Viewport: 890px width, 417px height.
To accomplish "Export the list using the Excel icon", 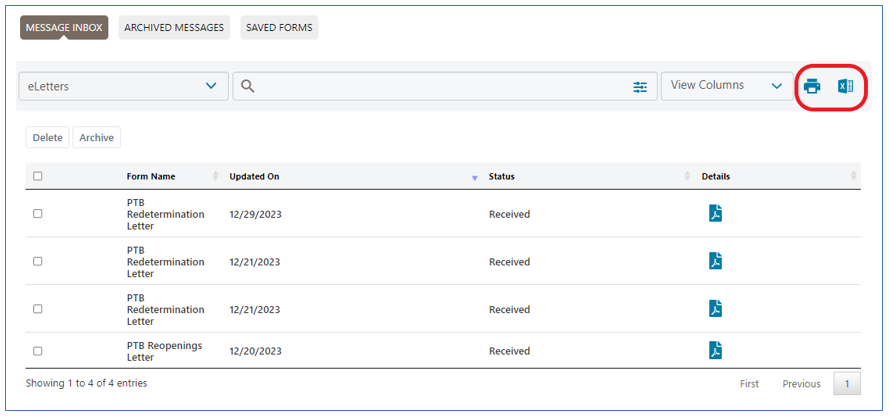I will click(x=845, y=86).
